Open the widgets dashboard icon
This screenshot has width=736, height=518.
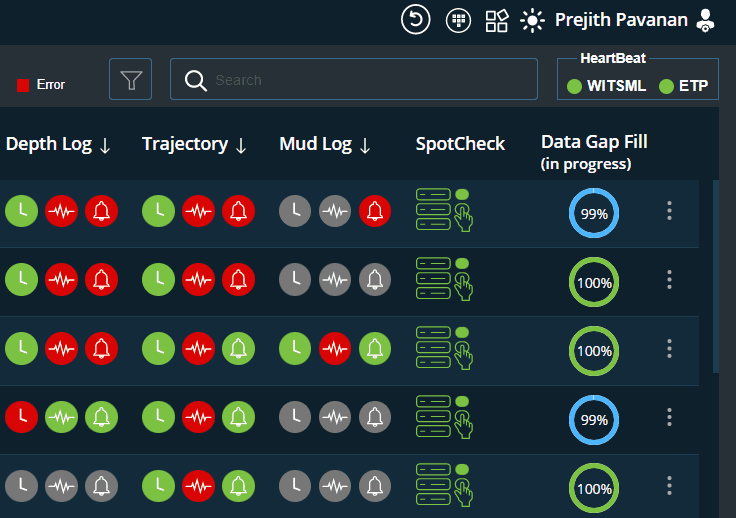click(x=497, y=20)
